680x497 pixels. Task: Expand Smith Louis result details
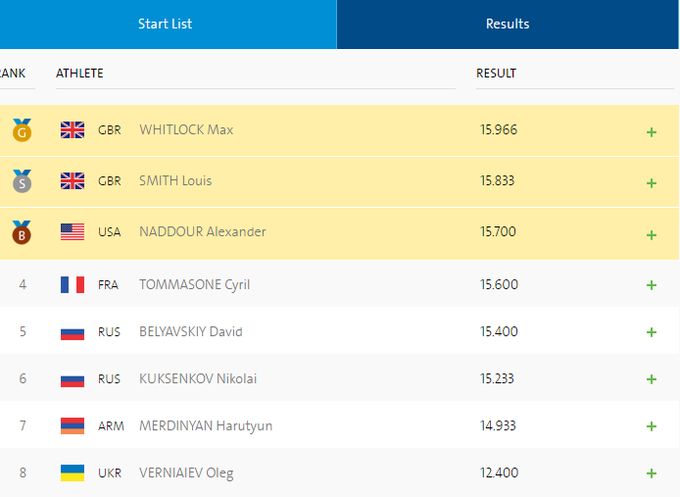tap(651, 183)
